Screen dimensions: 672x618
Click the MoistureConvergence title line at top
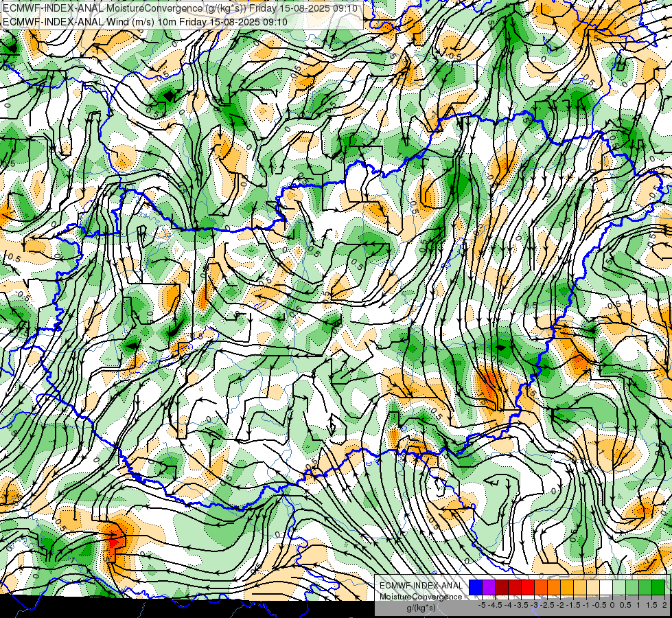pos(180,8)
